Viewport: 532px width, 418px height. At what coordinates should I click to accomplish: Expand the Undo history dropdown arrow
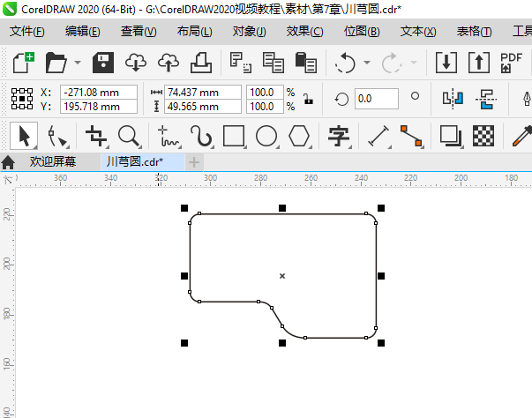367,63
